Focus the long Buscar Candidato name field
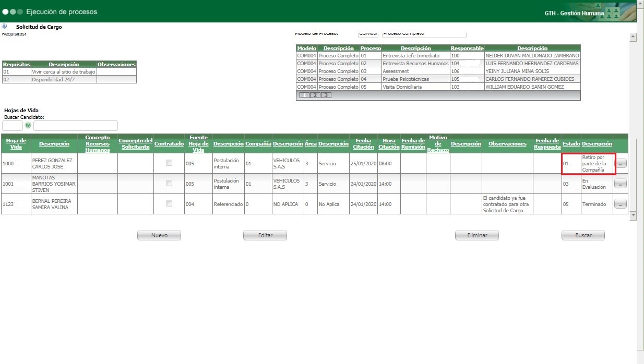Image resolution: width=644 pixels, height=364 pixels. (x=76, y=126)
